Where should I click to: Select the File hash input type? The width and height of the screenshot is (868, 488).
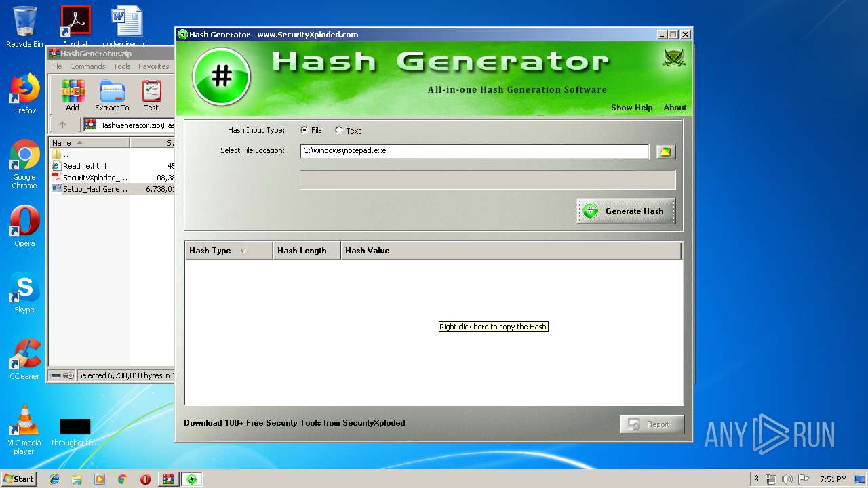tap(311, 130)
